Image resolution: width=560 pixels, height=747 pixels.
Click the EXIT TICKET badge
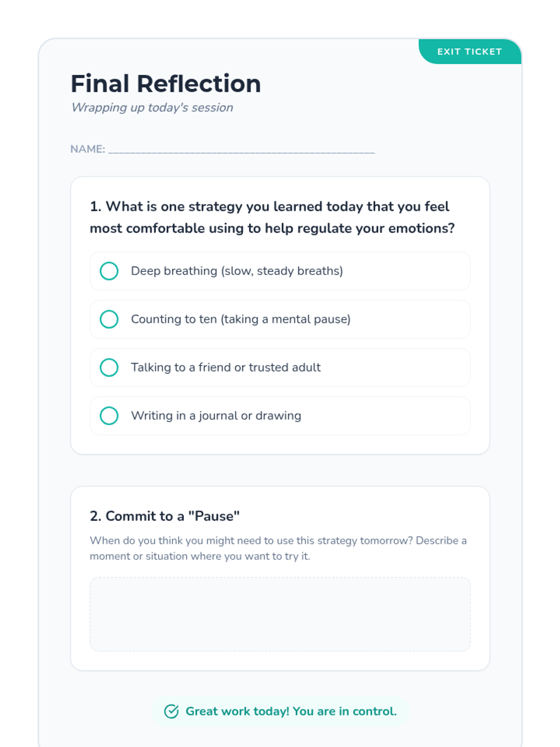pyautogui.click(x=469, y=52)
